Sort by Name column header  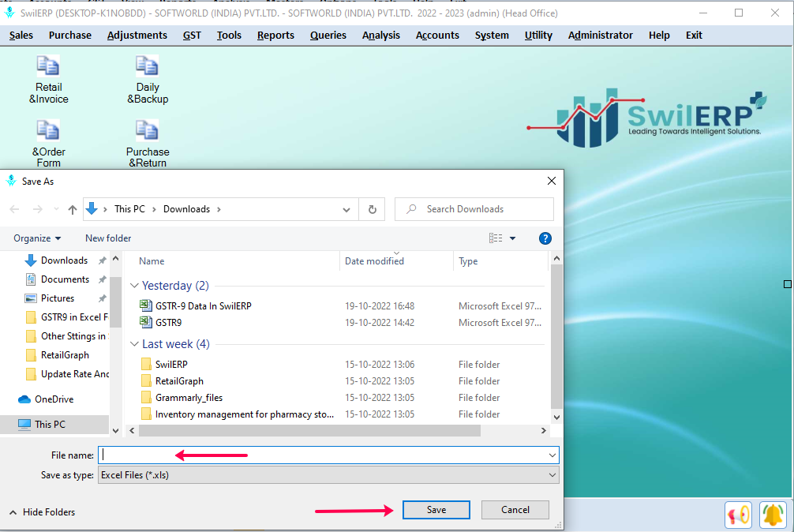tap(152, 261)
